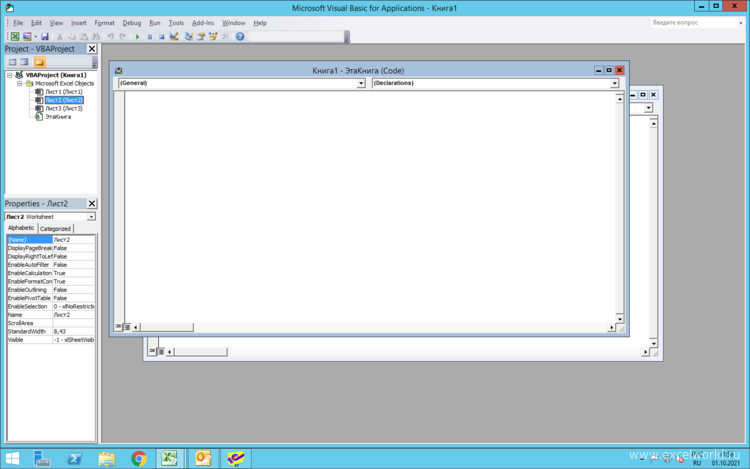
Task: Toggle Folders icon in Project panel
Action: [39, 62]
